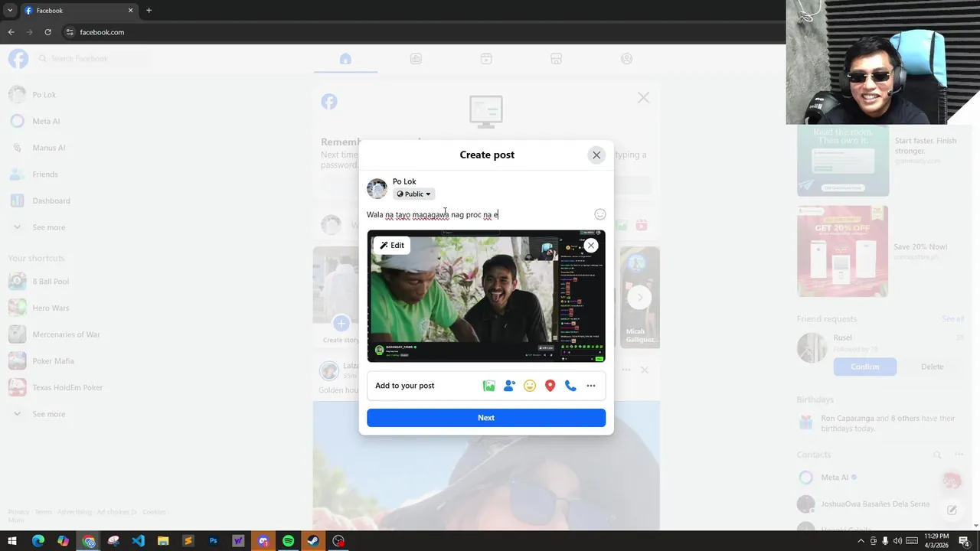Go to next stories arrow

(x=639, y=297)
